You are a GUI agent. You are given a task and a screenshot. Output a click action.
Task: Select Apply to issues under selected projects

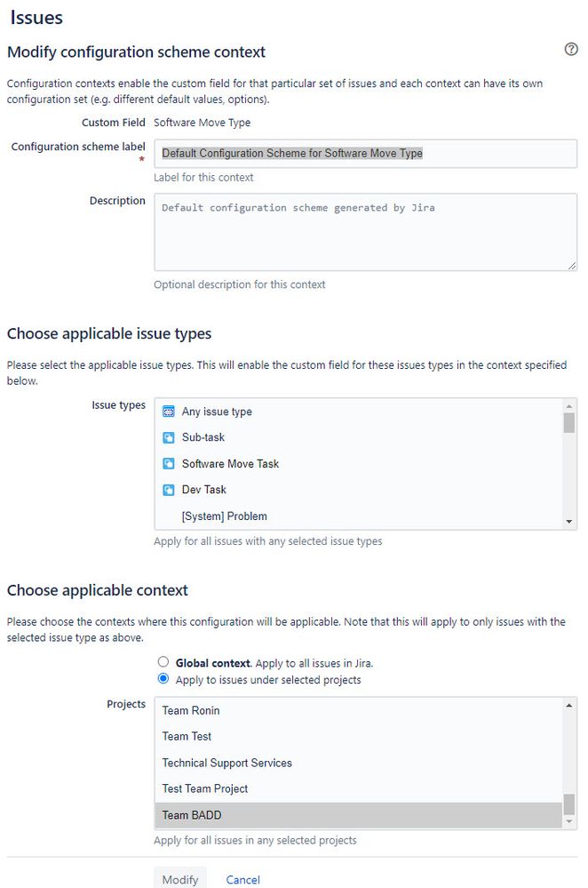163,678
